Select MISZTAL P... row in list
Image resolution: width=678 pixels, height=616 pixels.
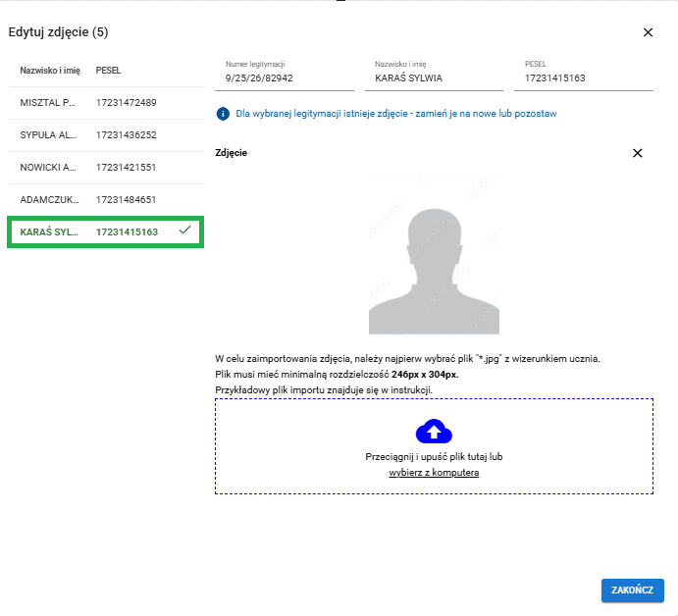[x=47, y=102]
